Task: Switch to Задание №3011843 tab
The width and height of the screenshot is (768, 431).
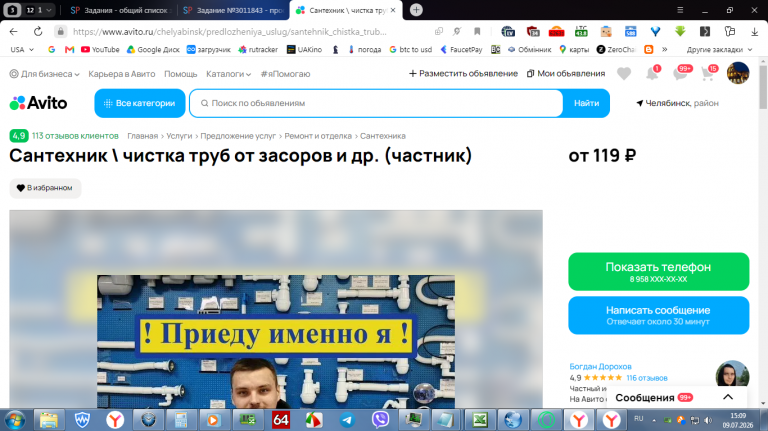Action: click(233, 10)
